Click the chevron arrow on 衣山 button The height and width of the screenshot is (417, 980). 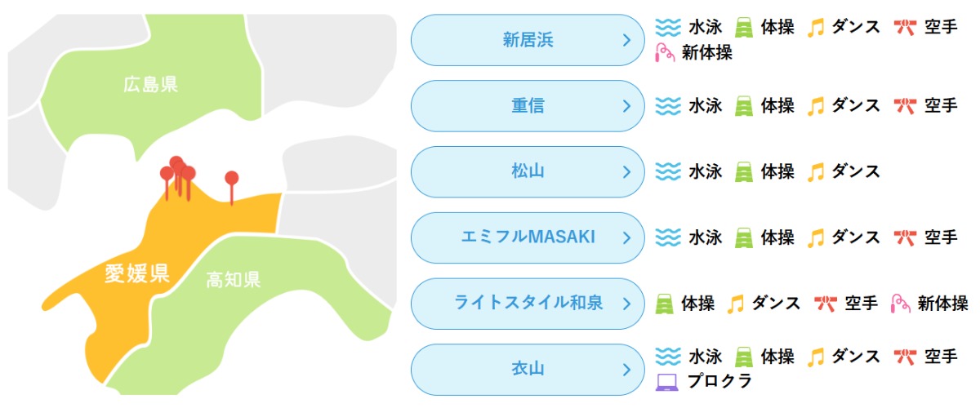(626, 370)
